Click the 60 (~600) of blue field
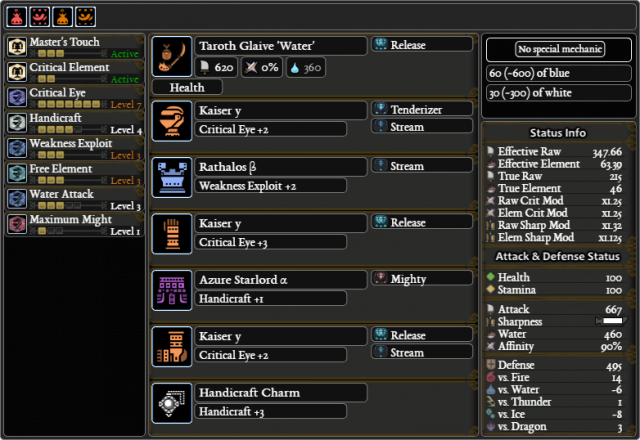Image resolution: width=640 pixels, height=440 pixels. (x=558, y=73)
